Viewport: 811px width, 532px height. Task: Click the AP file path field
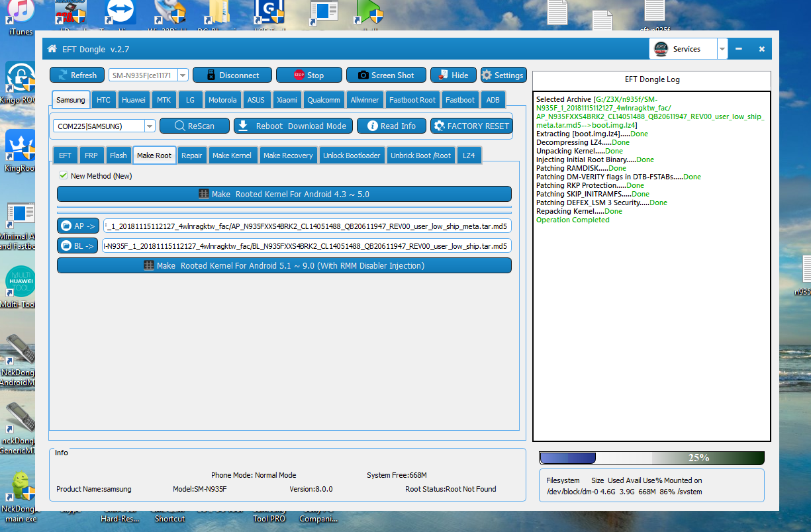tap(307, 226)
